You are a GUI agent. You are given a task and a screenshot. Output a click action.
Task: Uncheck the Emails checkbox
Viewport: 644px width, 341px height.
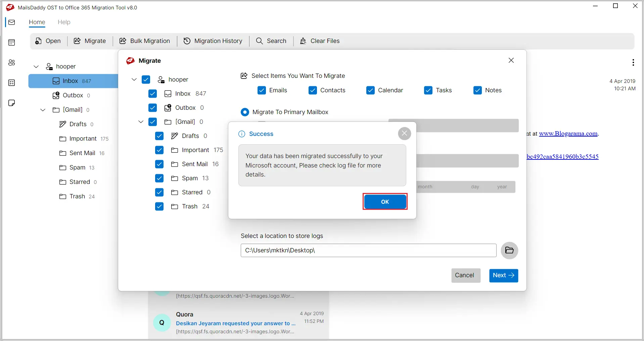click(x=262, y=90)
